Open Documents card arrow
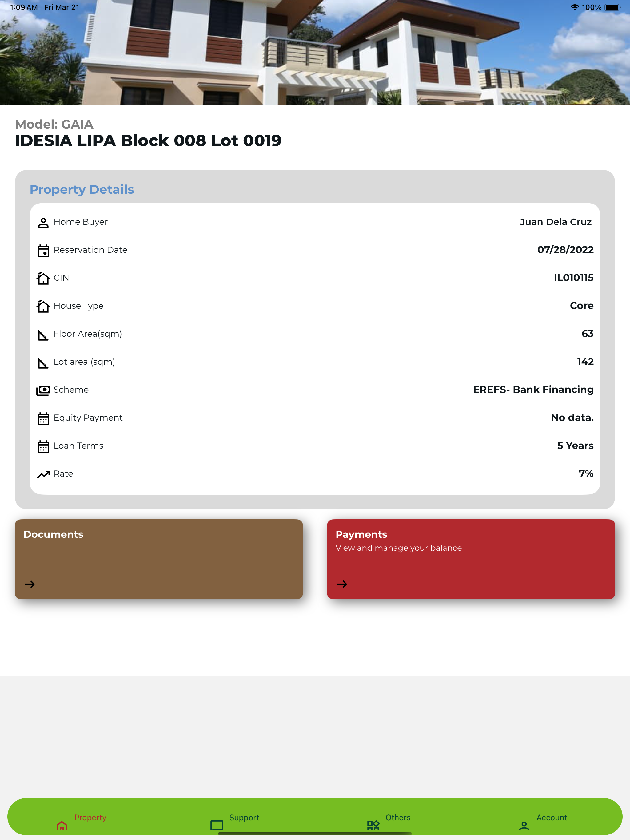The image size is (630, 840). point(30,584)
